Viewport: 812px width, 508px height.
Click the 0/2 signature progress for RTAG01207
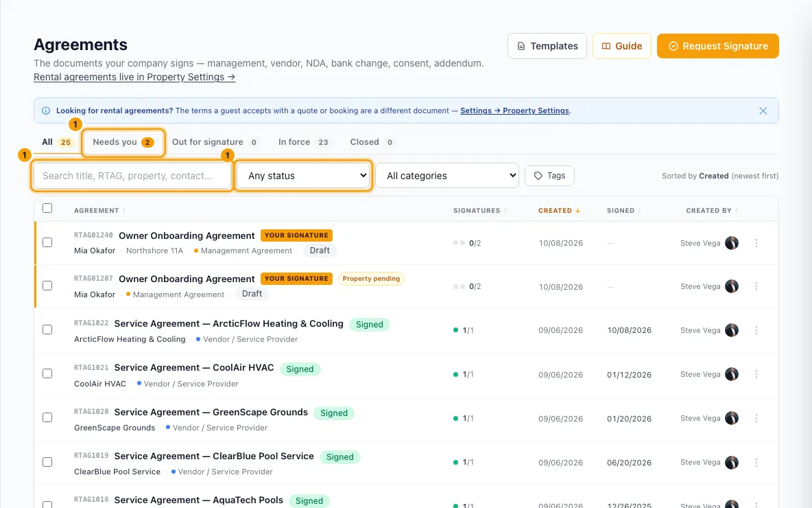click(467, 287)
